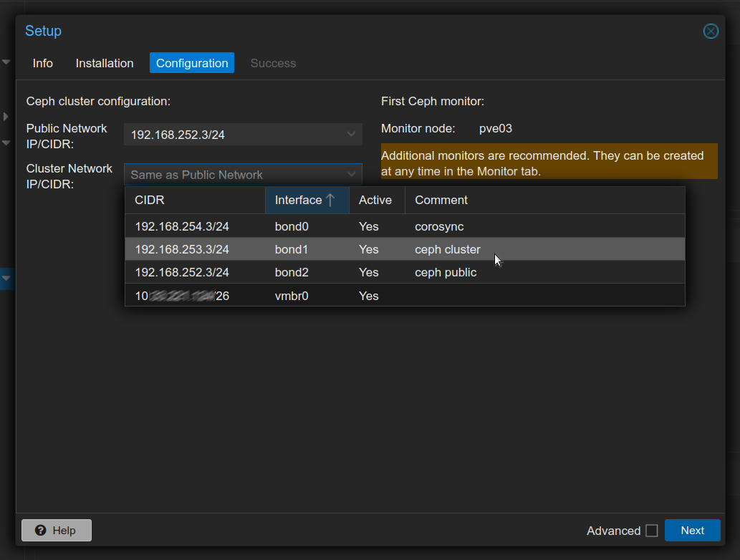Click the middle downward arrow in left sidebar
The height and width of the screenshot is (560, 740).
click(x=6, y=143)
